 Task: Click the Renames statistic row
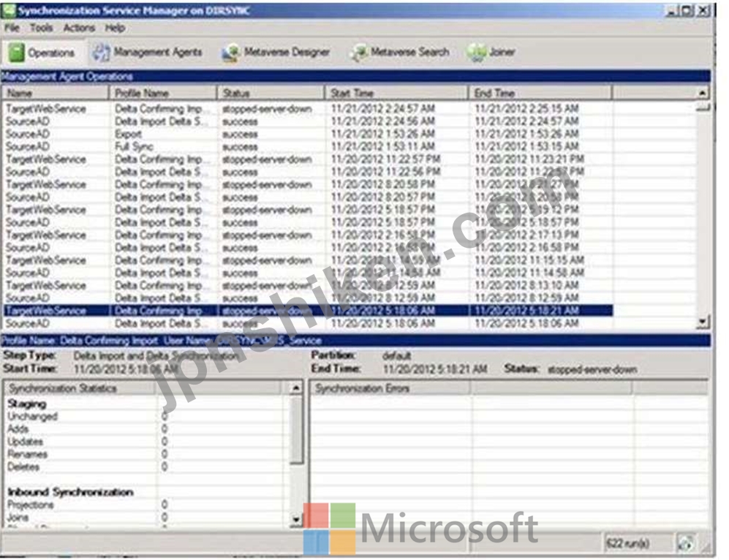point(144,454)
